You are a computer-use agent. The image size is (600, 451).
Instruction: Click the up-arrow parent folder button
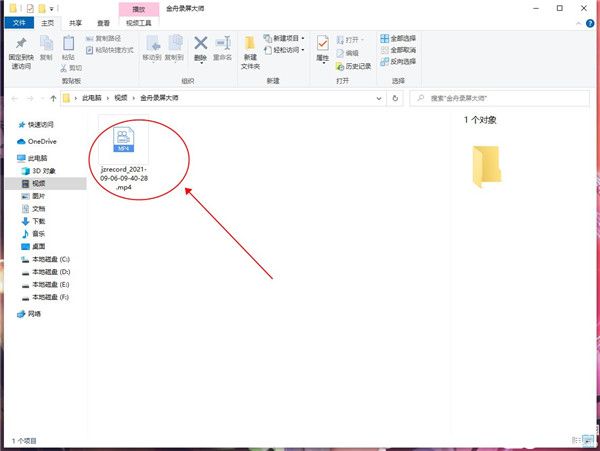click(x=52, y=99)
